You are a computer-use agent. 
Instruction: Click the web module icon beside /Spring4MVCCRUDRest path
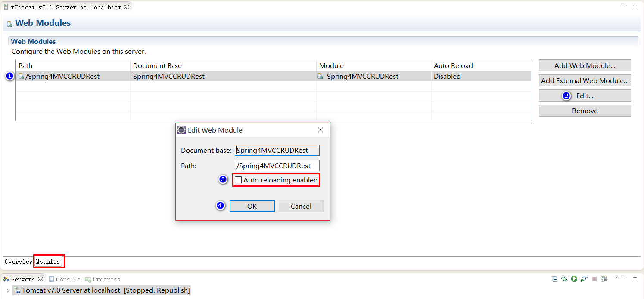(22, 77)
